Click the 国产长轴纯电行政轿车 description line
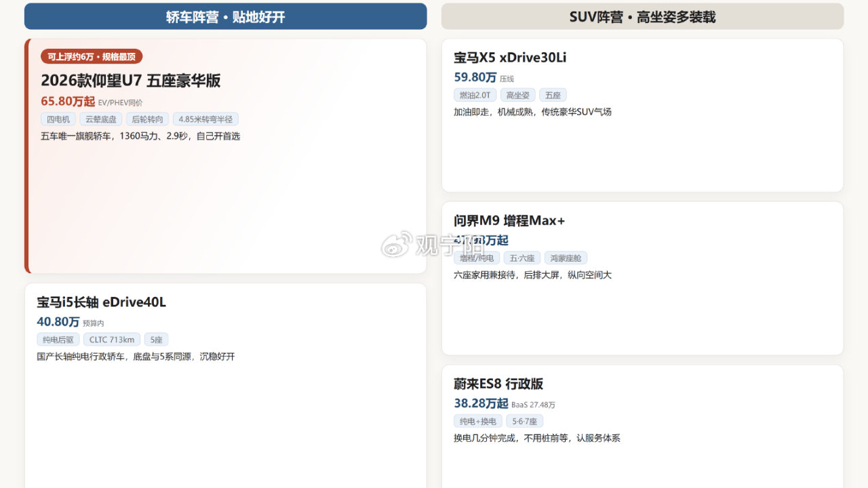Image resolution: width=868 pixels, height=488 pixels. tap(136, 357)
